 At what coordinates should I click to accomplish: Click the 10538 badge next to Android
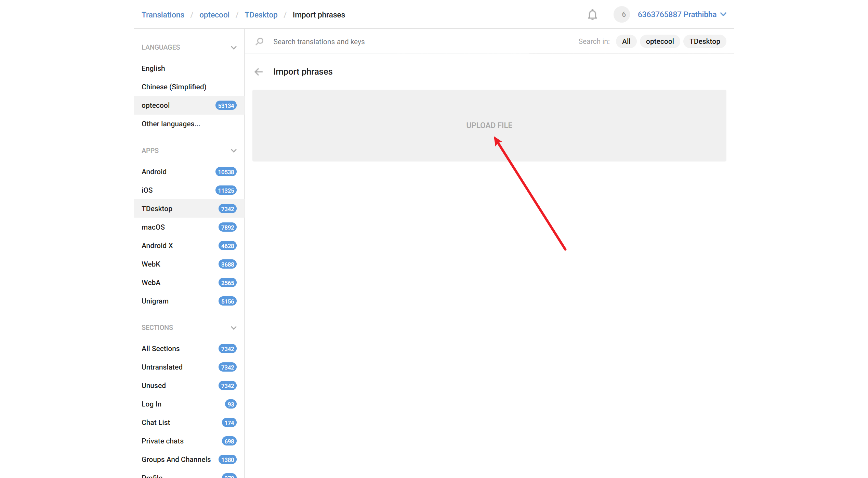226,172
